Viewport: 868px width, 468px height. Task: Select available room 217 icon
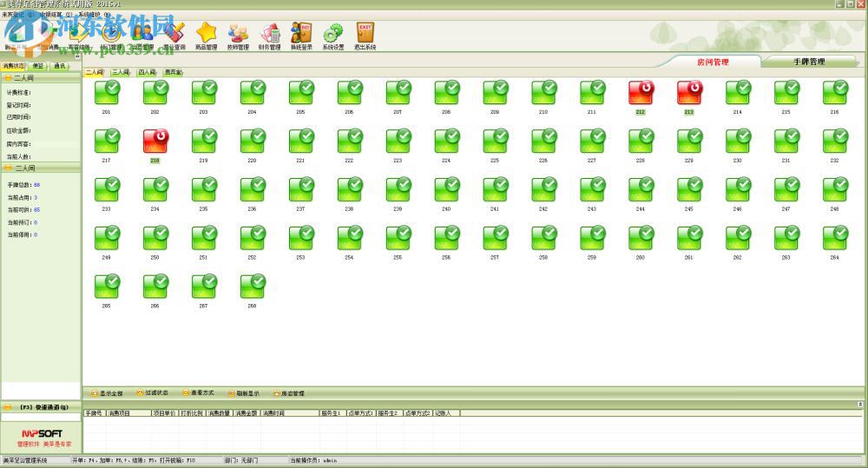(107, 141)
